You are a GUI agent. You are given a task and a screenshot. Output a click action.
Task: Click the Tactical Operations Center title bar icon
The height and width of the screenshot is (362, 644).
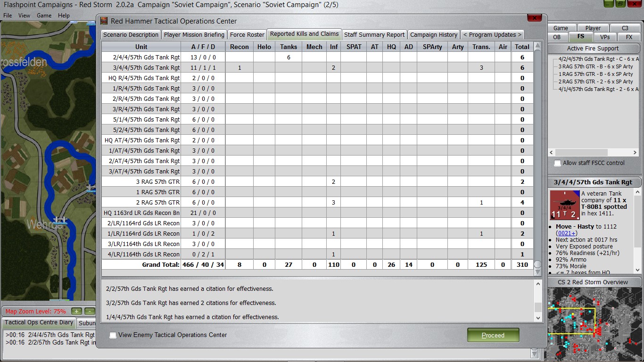point(104,21)
